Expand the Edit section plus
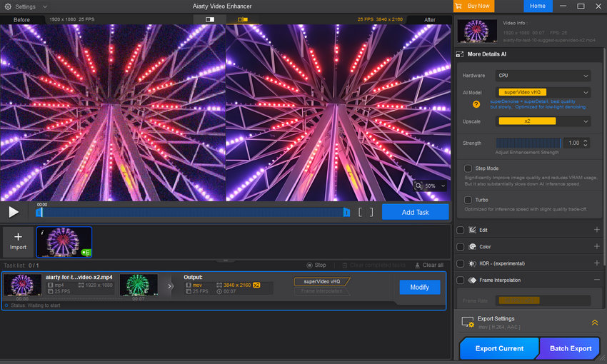Viewport: 607px width, 364px height. click(x=596, y=230)
